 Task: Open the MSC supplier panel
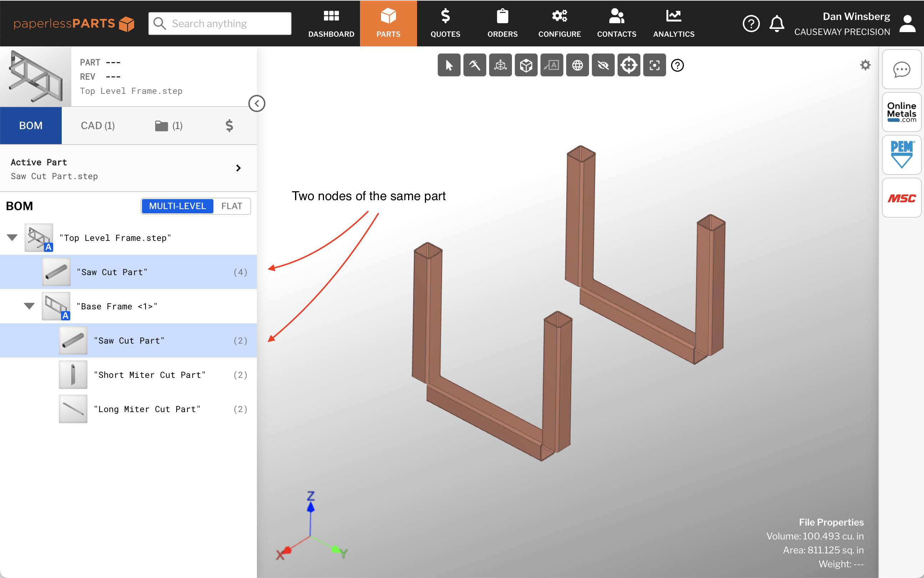[902, 198]
